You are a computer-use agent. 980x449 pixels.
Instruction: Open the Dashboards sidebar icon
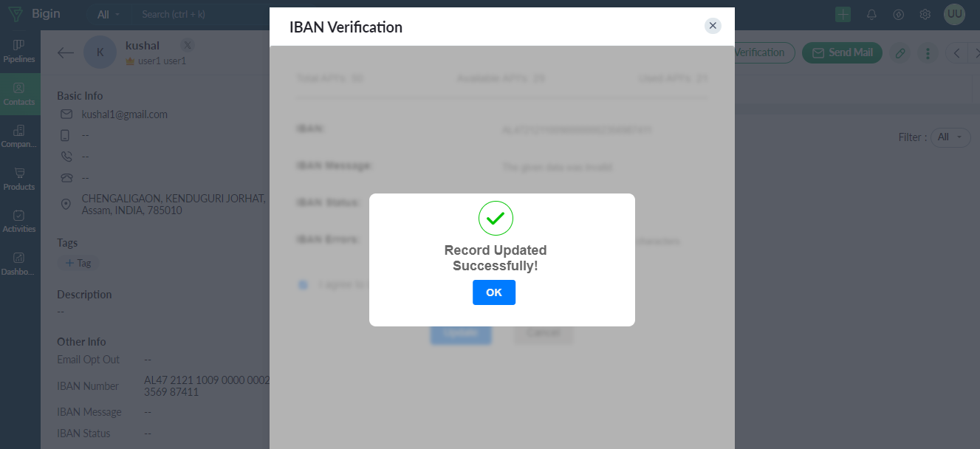coord(19,264)
